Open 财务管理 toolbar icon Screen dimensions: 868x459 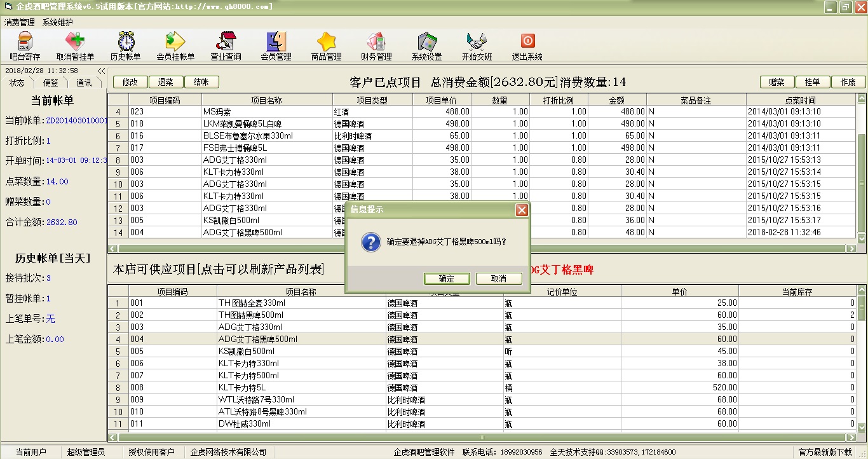(377, 46)
